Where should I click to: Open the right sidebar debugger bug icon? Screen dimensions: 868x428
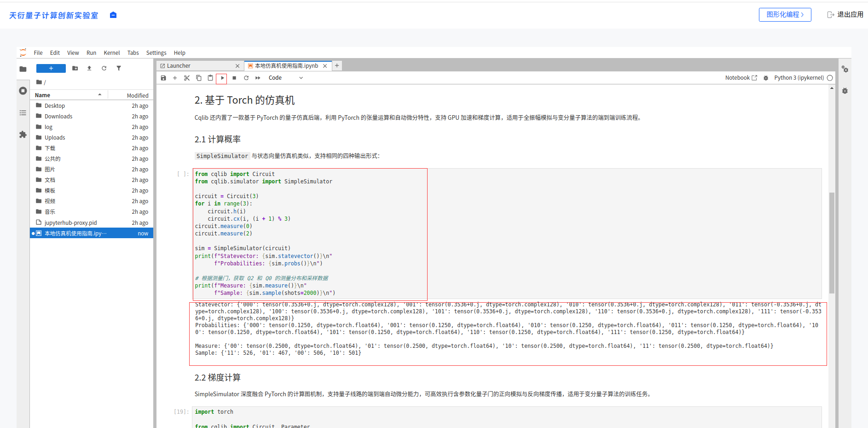click(x=845, y=91)
